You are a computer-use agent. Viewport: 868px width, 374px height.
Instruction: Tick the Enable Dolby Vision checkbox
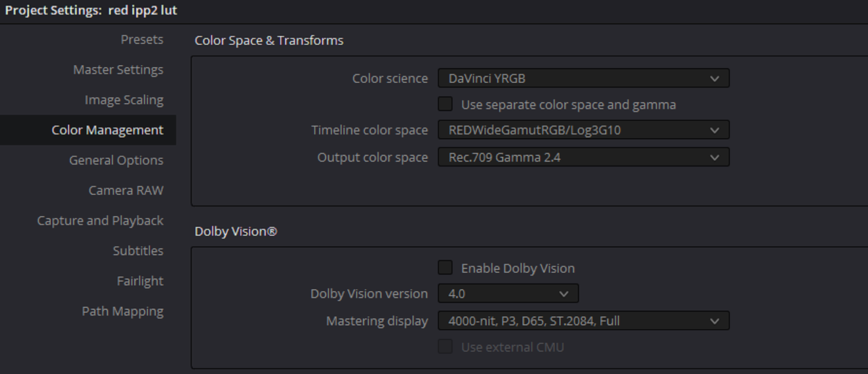point(446,267)
